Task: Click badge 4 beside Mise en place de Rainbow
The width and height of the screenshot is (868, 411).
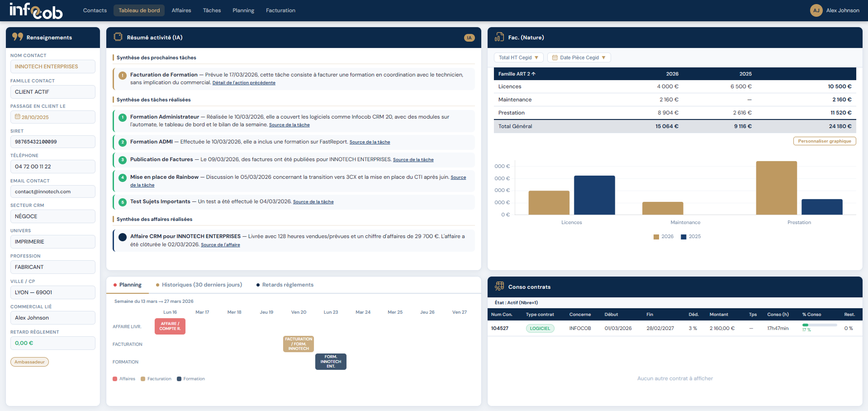Action: pos(123,178)
